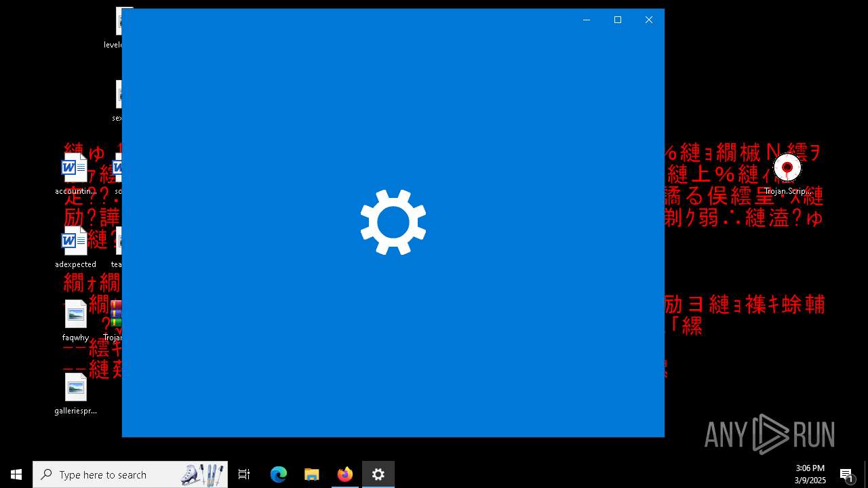This screenshot has height=488, width=868.
Task: Select the faqwhy image file icon
Action: pos(75,321)
